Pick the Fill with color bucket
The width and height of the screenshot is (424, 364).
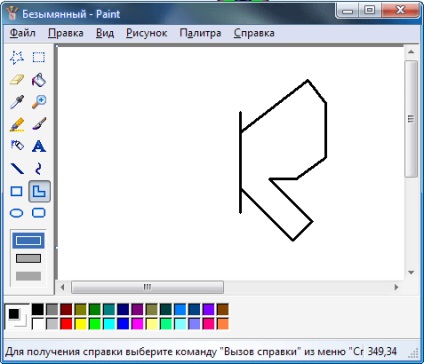point(39,80)
